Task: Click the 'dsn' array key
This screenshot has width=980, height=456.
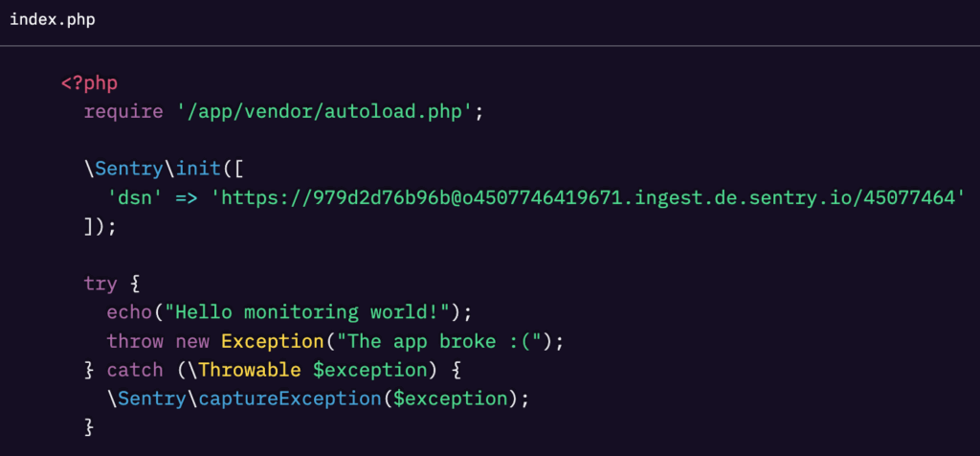Action: click(x=134, y=197)
